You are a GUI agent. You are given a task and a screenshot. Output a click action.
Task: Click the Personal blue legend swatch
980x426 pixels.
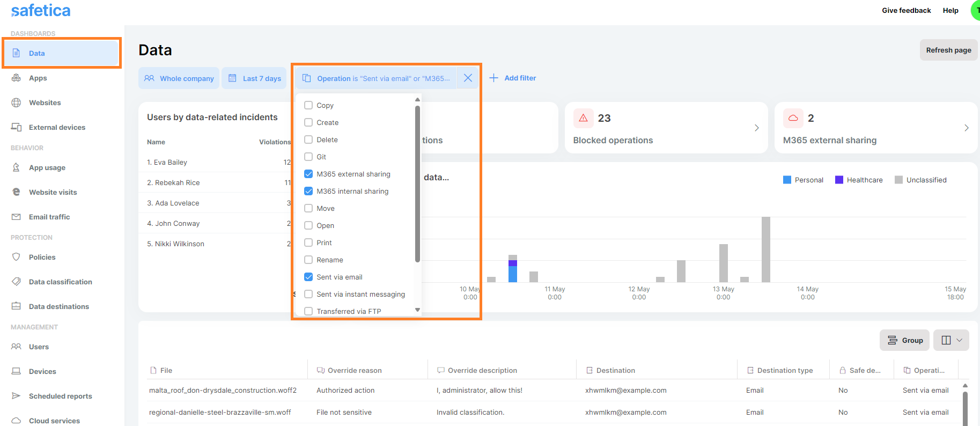787,180
